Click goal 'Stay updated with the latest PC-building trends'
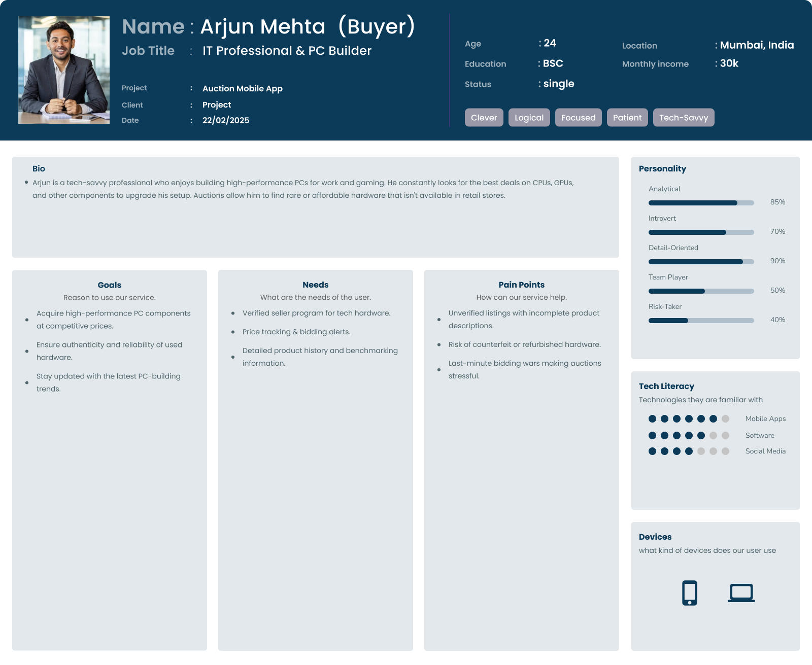The height and width of the screenshot is (665, 812). (x=109, y=382)
